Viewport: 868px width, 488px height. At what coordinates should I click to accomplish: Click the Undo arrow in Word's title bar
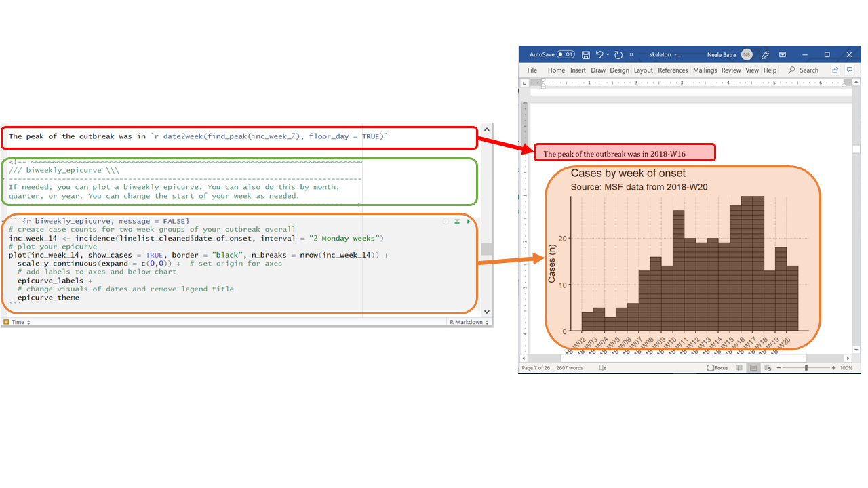tap(599, 54)
